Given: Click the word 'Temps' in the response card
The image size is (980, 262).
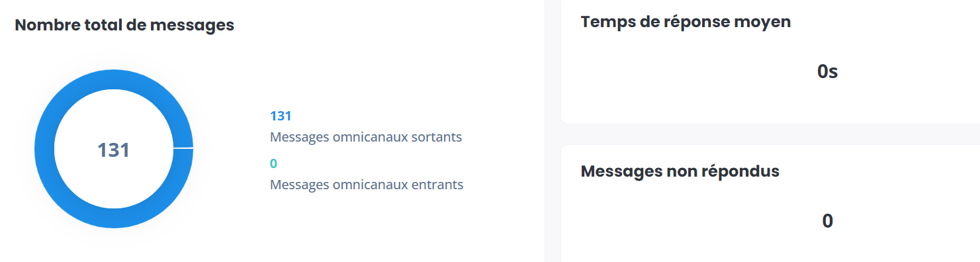Looking at the screenshot, I should 605,22.
